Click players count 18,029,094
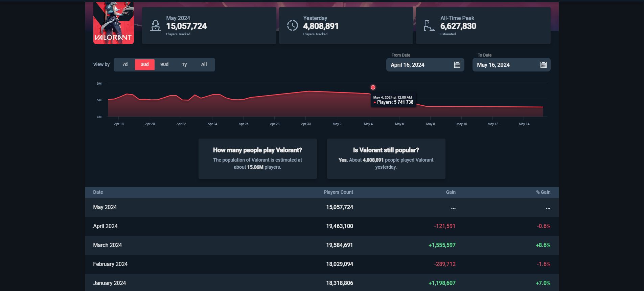This screenshot has height=291, width=644. [340, 264]
